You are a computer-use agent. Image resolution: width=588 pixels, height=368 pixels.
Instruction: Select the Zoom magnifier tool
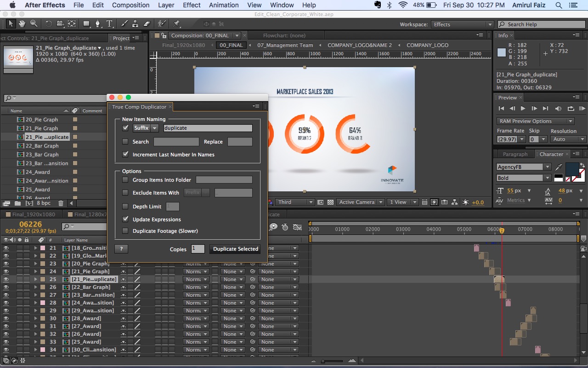tap(34, 23)
